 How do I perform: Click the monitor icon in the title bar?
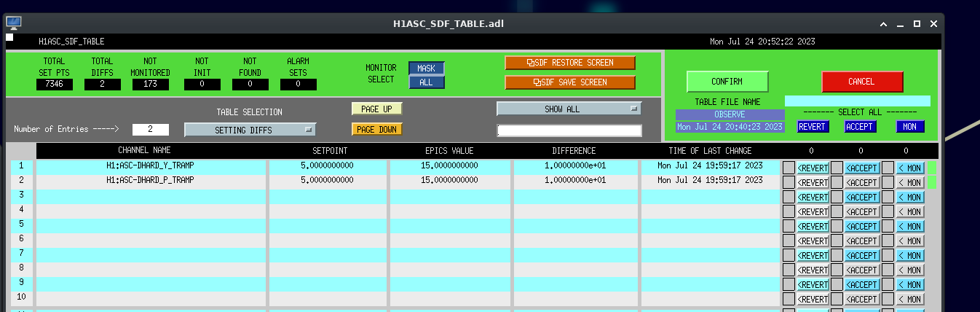pyautogui.click(x=14, y=23)
